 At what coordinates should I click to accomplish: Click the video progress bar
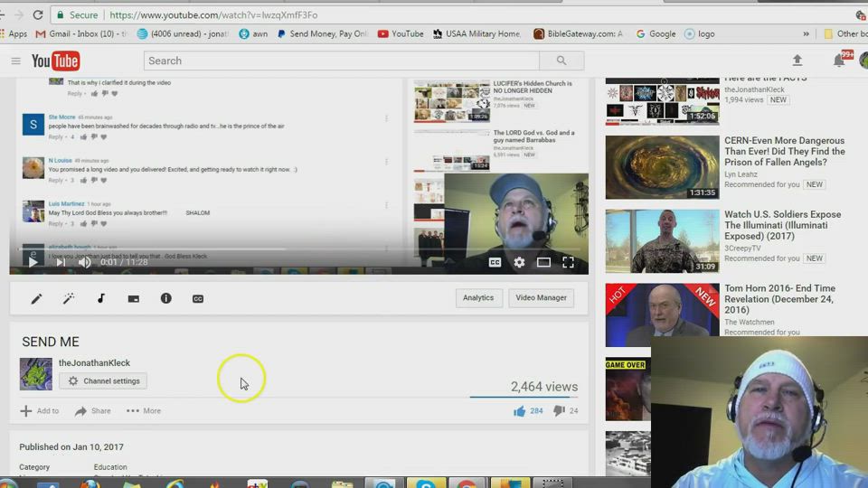point(298,249)
